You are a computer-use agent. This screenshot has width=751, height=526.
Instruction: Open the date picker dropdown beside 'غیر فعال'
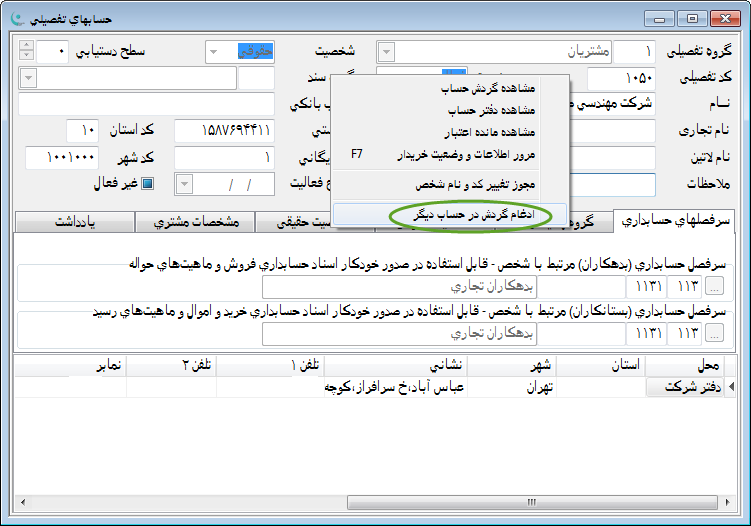[x=184, y=184]
